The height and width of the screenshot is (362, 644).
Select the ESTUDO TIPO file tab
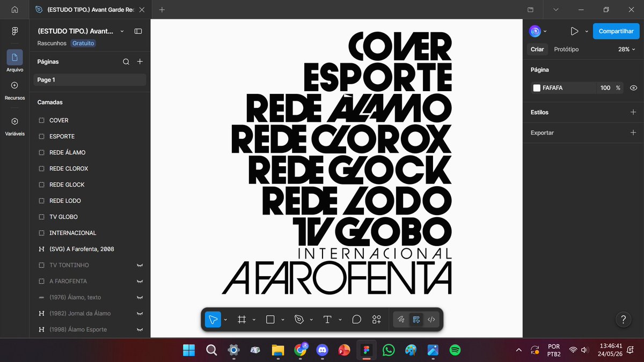tap(91, 10)
